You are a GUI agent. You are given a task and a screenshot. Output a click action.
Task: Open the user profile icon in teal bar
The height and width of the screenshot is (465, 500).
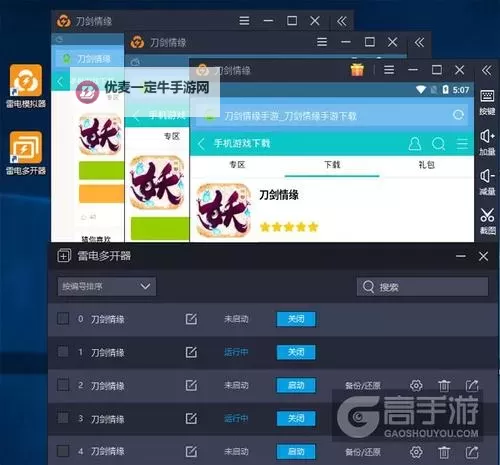415,144
